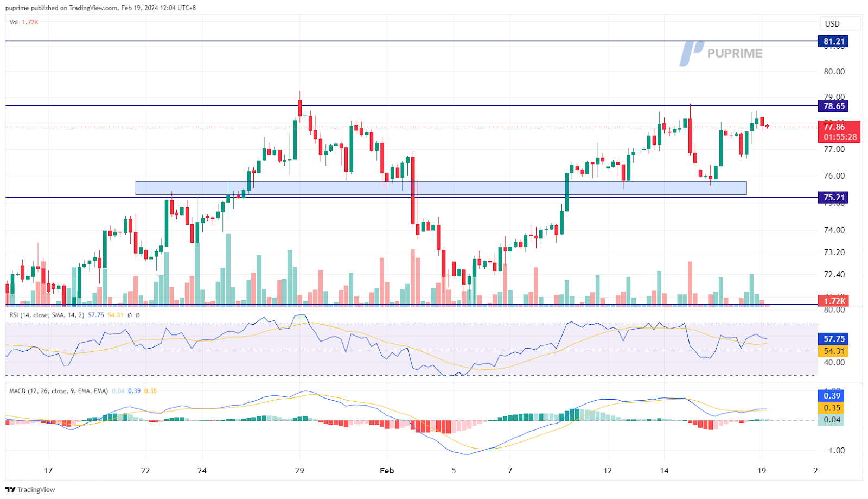This screenshot has width=868, height=499.
Task: Click the 5 date label on time axis
Action: click(454, 470)
